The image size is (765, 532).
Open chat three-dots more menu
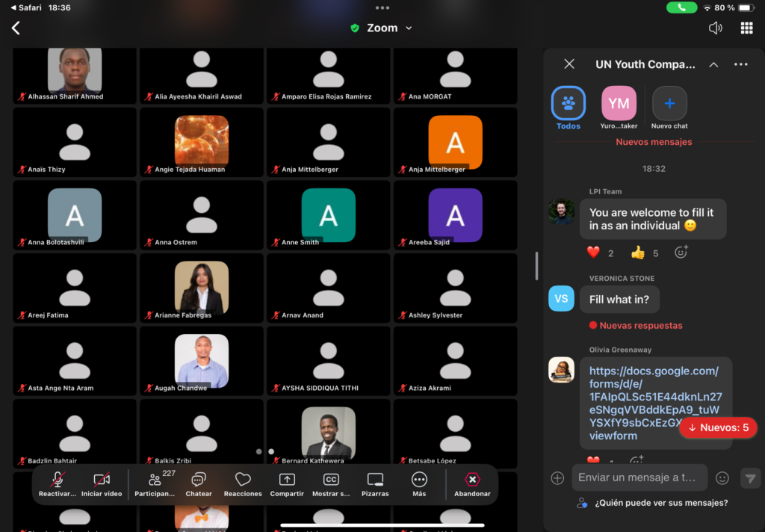[740, 65]
